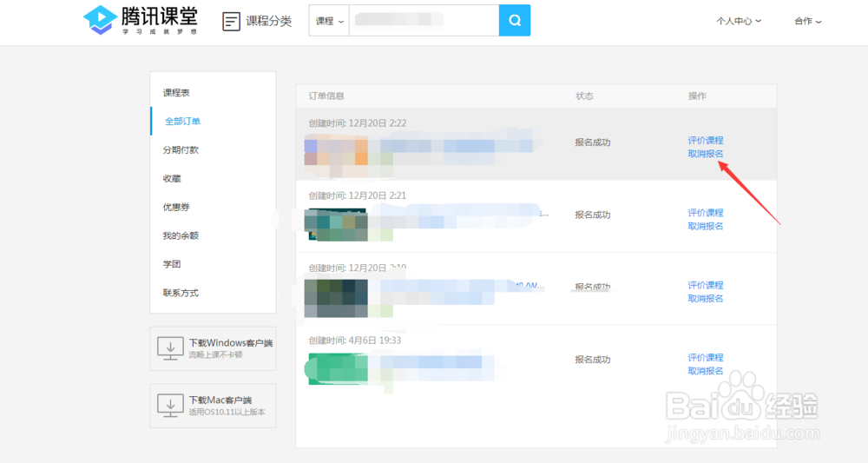Open 收藏 in the sidebar
868x463 pixels.
[x=172, y=178]
